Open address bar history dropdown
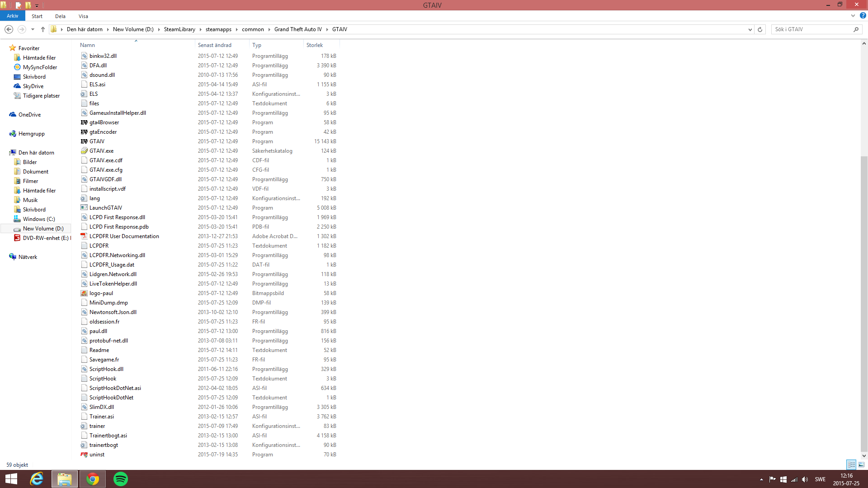Viewport: 868px width, 488px height. 750,29
